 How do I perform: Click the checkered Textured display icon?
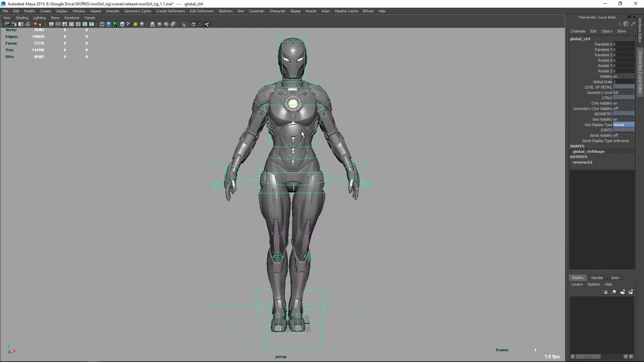point(129,24)
